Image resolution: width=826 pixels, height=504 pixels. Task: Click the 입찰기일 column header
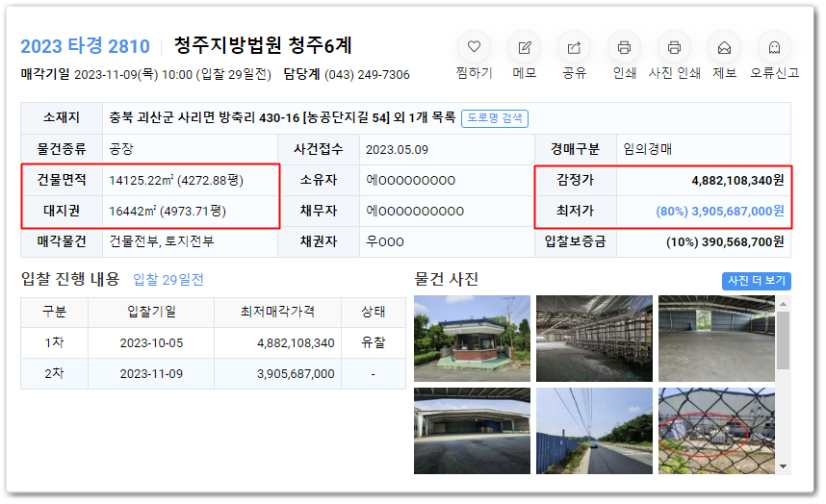[x=151, y=312]
